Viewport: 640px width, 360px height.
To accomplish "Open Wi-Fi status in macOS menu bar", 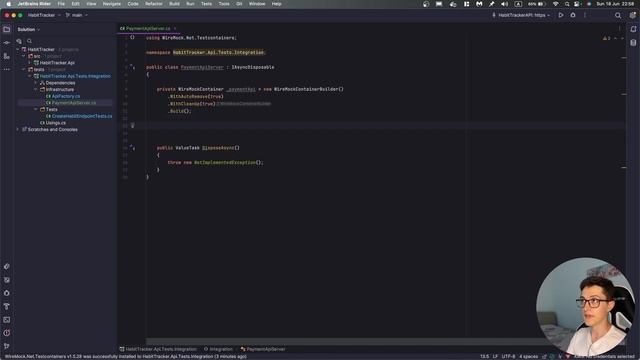I will pyautogui.click(x=556, y=4).
